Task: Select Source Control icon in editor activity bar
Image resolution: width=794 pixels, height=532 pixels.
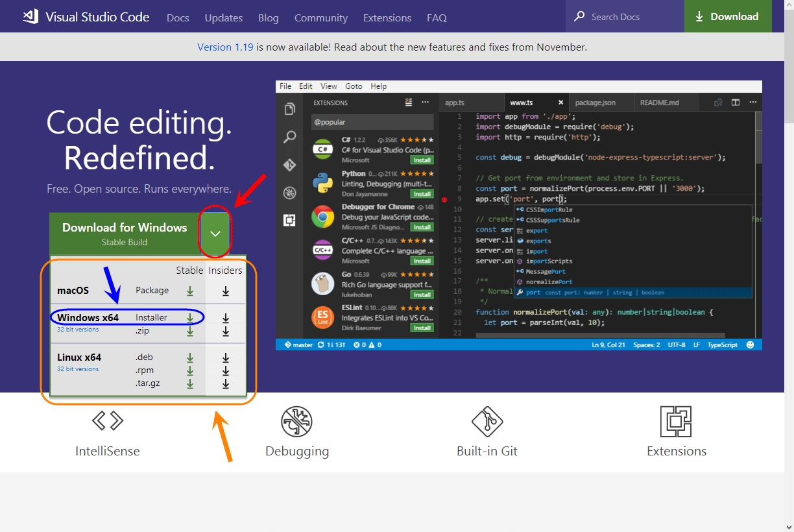Action: click(290, 165)
